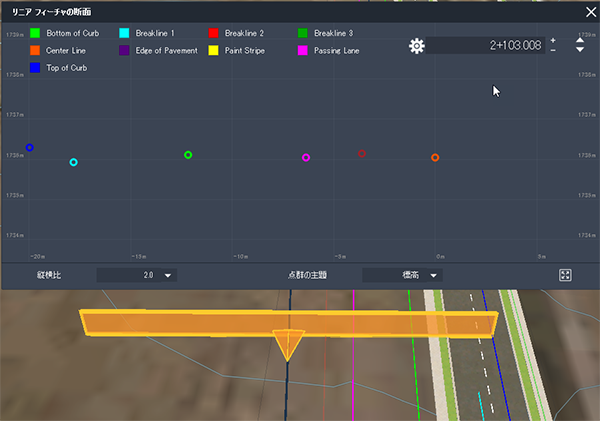Click the cyan Breakline 1 point marker
This screenshot has width=600, height=421.
point(73,162)
